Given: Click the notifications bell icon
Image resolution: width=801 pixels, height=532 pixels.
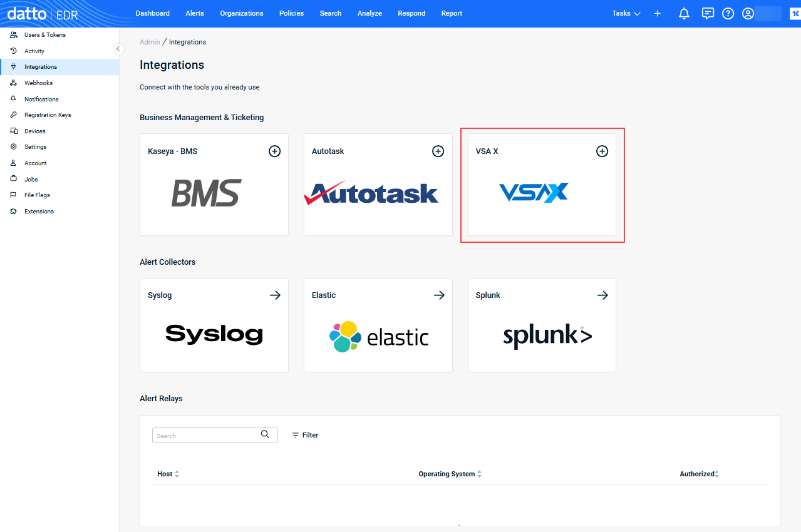Looking at the screenshot, I should point(684,13).
